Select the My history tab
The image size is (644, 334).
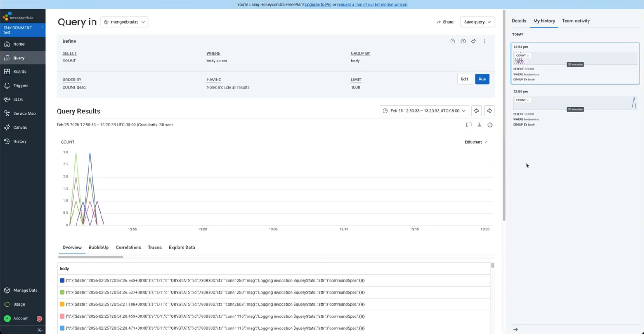(x=544, y=21)
